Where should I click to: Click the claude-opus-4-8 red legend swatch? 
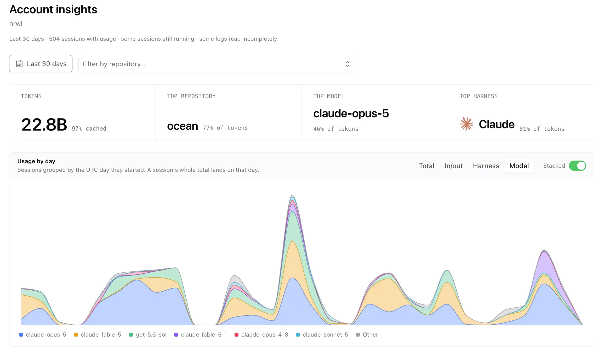pyautogui.click(x=237, y=335)
